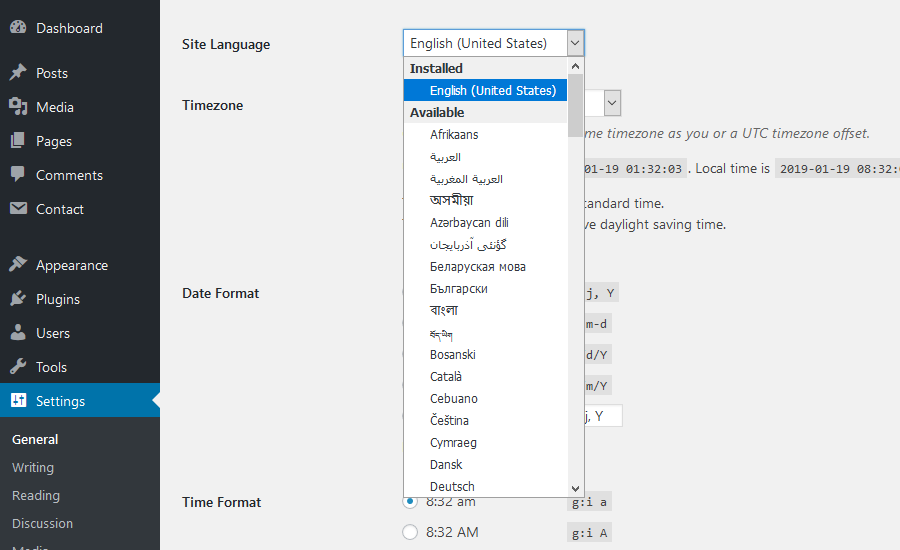The image size is (900, 550).
Task: Select Беларуская мова language option
Action: tap(485, 266)
